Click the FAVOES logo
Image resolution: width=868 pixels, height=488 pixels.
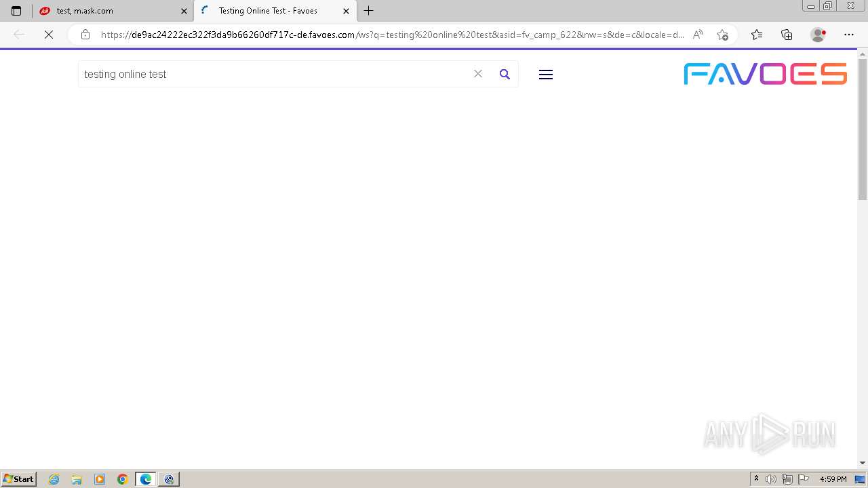[x=766, y=74]
